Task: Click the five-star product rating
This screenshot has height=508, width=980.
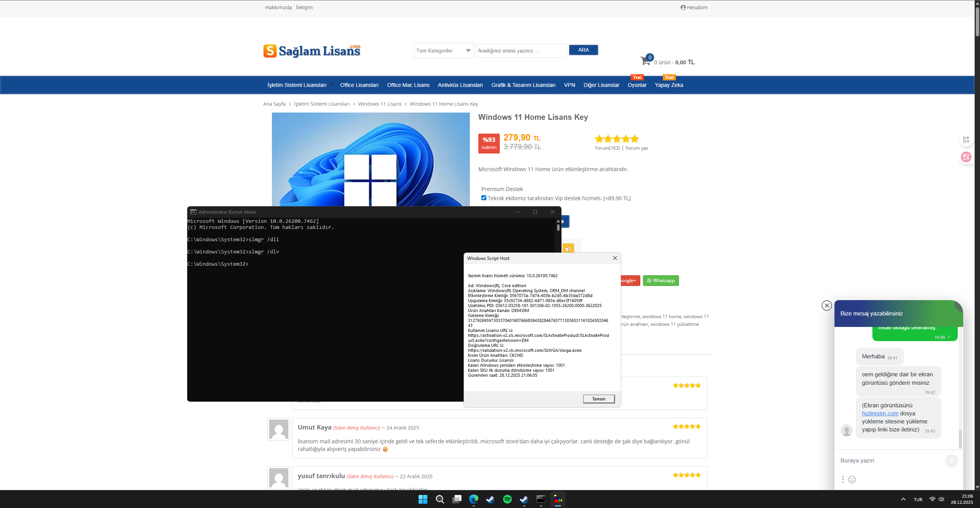Action: coord(617,139)
